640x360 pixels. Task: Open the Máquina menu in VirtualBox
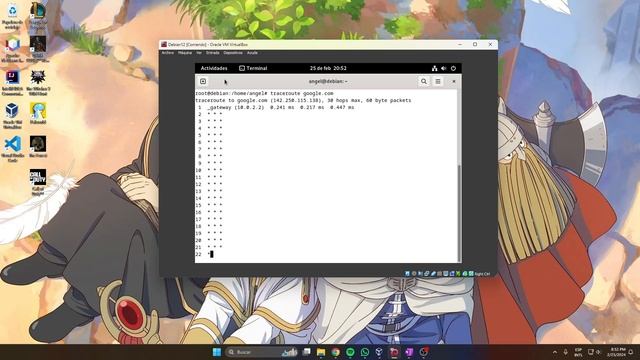[x=185, y=53]
